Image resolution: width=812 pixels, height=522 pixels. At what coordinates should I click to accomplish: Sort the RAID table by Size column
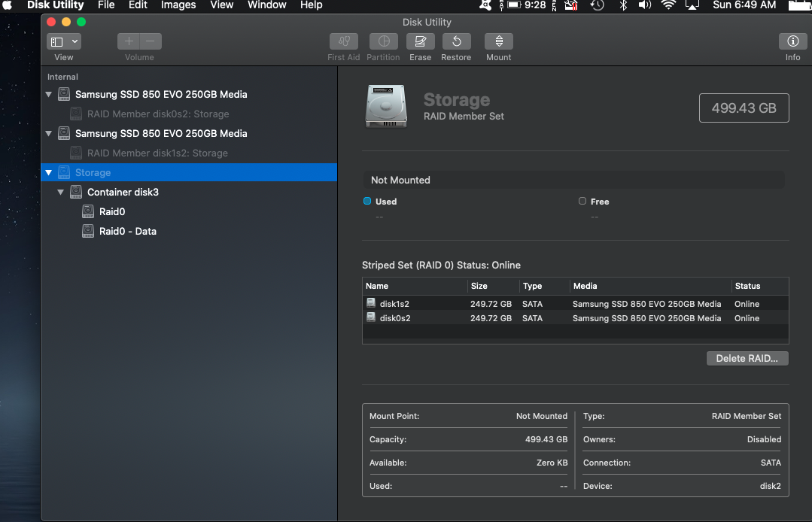[493, 286]
